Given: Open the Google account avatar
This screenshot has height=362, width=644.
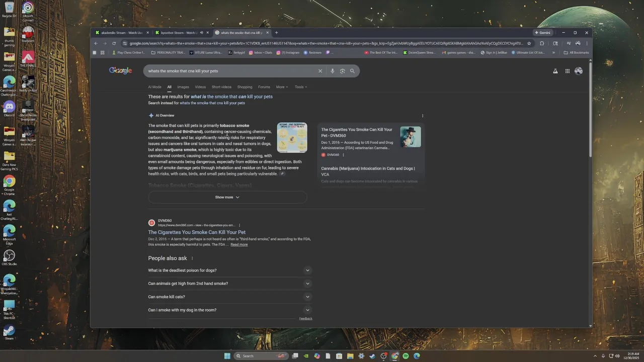Looking at the screenshot, I should tap(579, 71).
